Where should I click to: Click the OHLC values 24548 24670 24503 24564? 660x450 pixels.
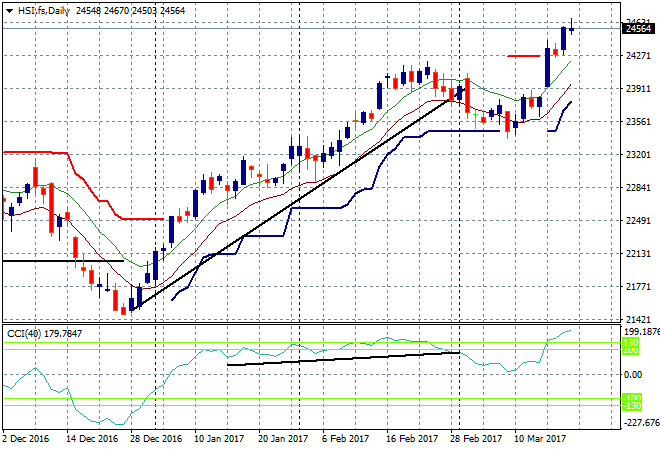[x=130, y=11]
